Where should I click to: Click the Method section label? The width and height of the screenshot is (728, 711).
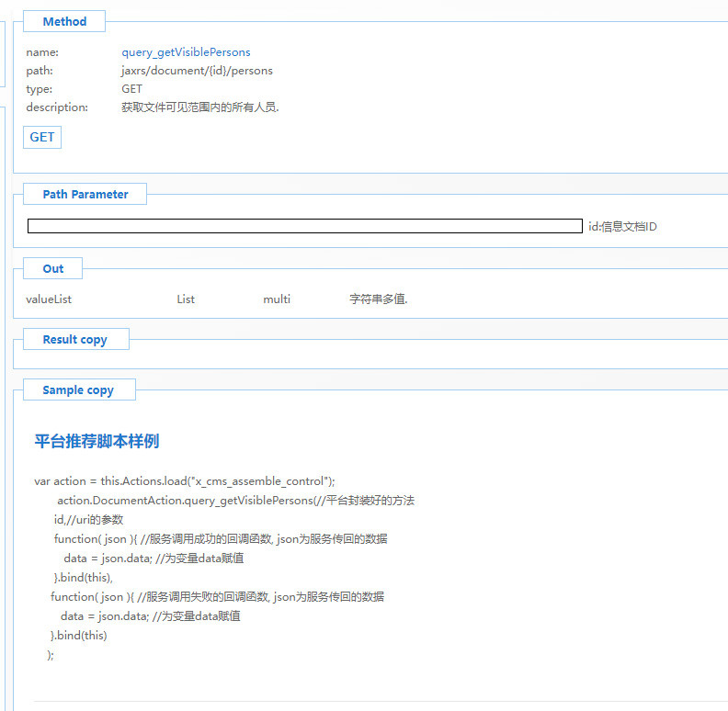[64, 21]
